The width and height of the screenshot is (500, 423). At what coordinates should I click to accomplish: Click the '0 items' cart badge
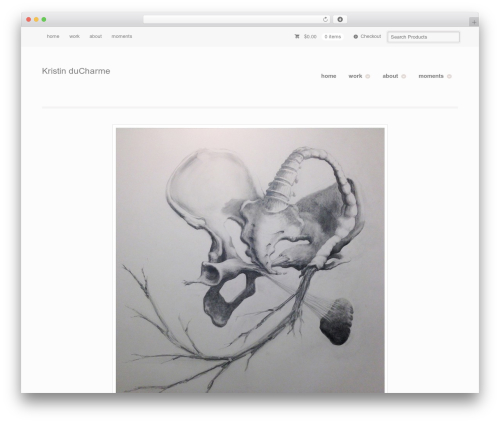point(333,37)
